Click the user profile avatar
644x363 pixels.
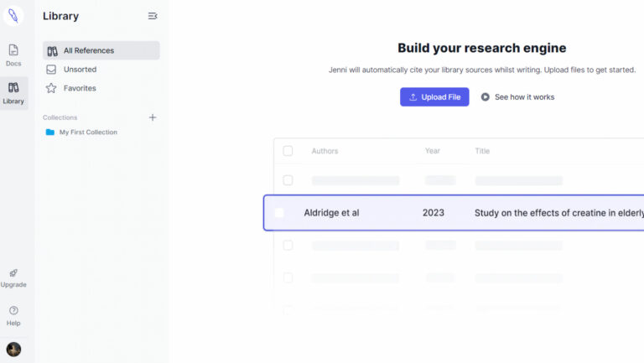pyautogui.click(x=13, y=349)
